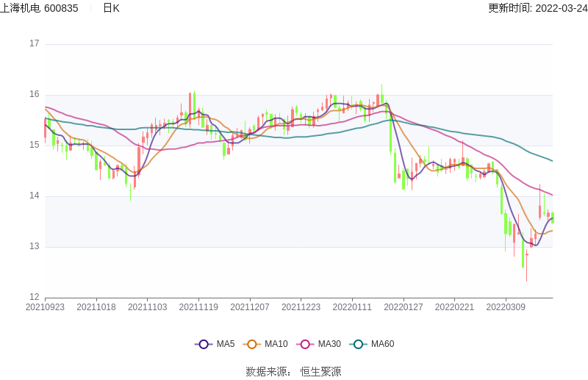Click the 17 price label on the y-axis
This screenshot has width=588, height=380.
34,43
